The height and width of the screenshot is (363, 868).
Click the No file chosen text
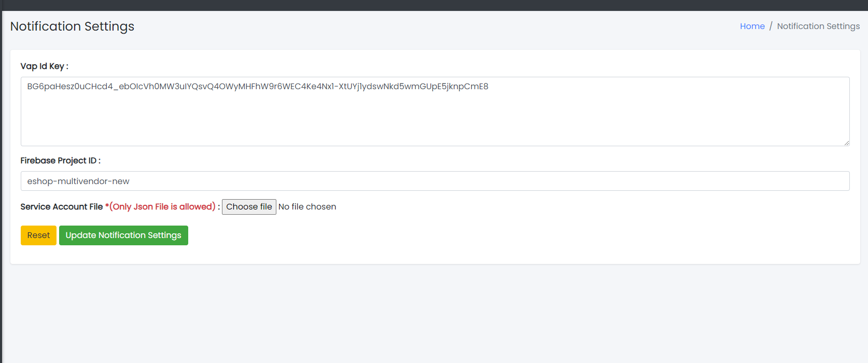[x=307, y=207]
